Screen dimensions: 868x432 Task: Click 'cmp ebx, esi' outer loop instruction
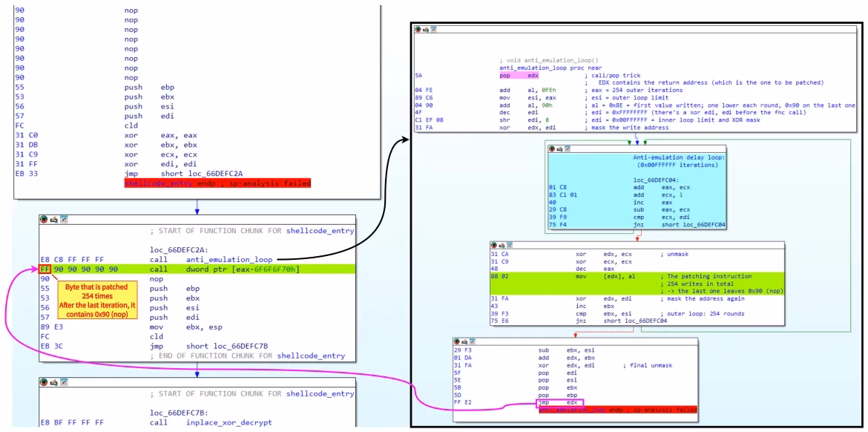click(x=605, y=313)
